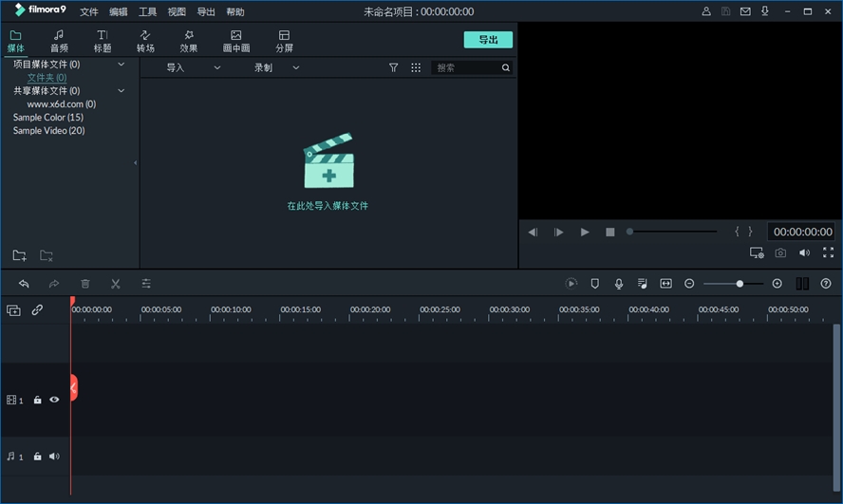Mute audio track 1 speaker icon
843x504 pixels.
54,457
